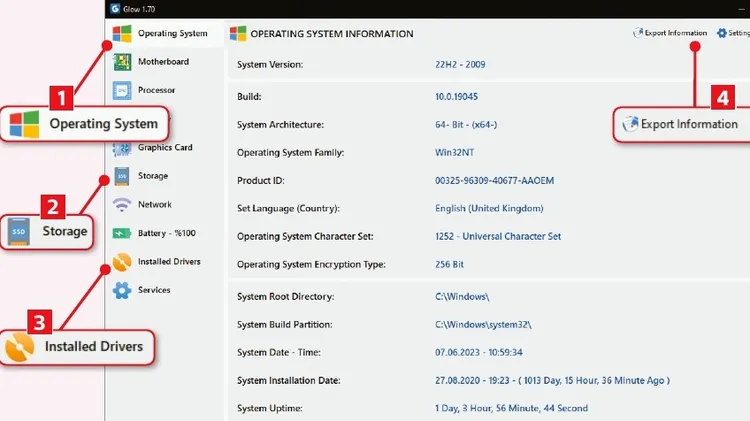
Task: Click the System Date - Time: label
Action: tap(279, 353)
